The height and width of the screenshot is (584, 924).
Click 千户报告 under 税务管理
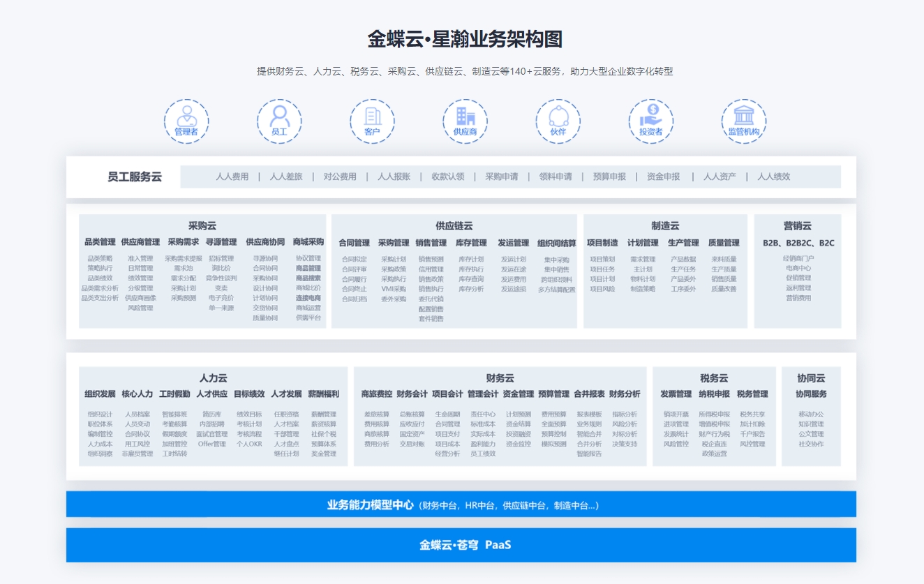(x=752, y=433)
